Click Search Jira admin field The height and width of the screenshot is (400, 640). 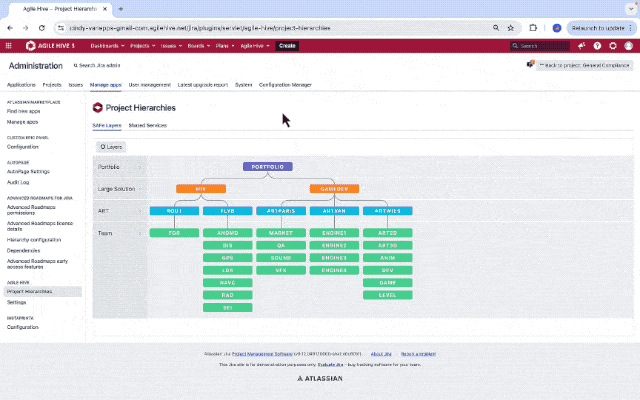point(97,65)
